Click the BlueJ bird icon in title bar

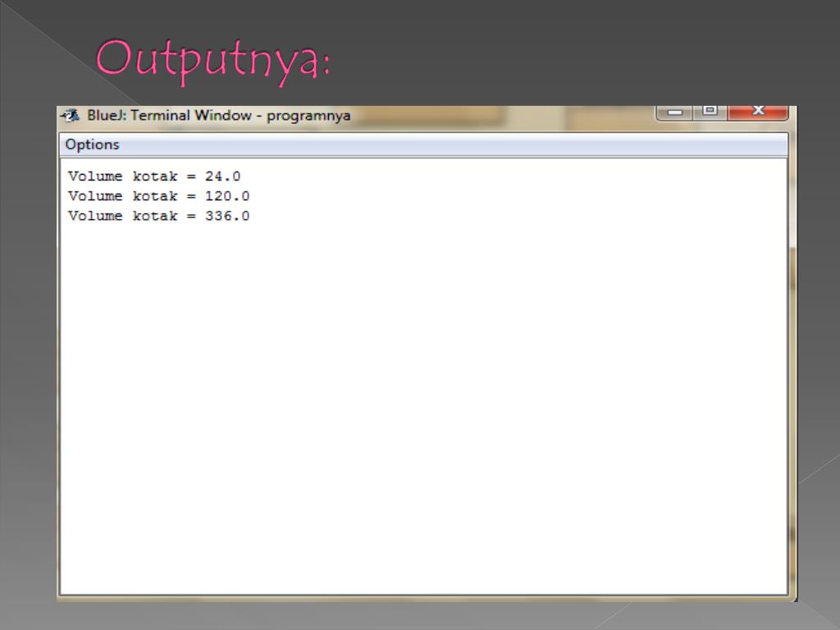point(71,115)
